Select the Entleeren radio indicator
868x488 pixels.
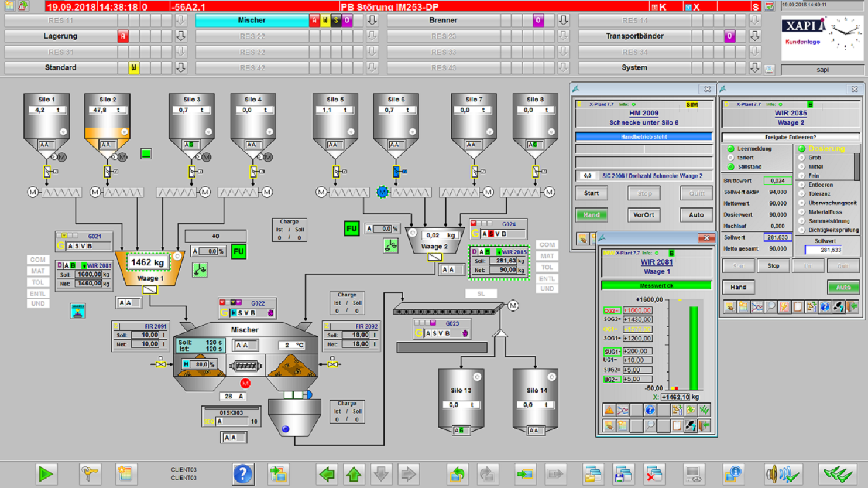(x=802, y=185)
